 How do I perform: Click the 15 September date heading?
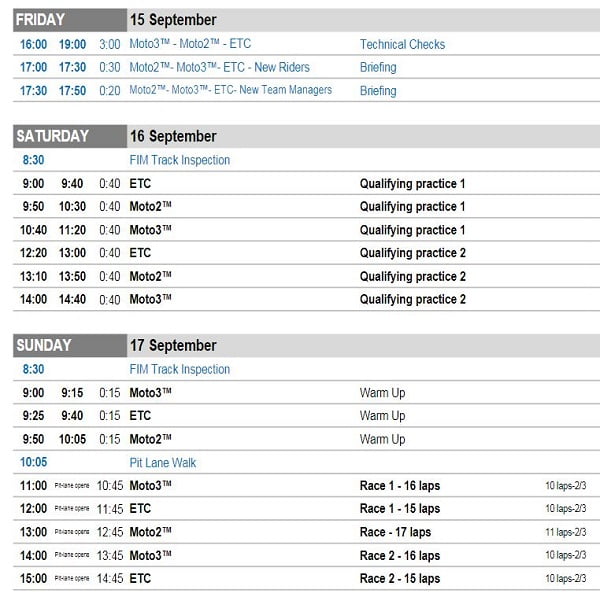coord(173,20)
